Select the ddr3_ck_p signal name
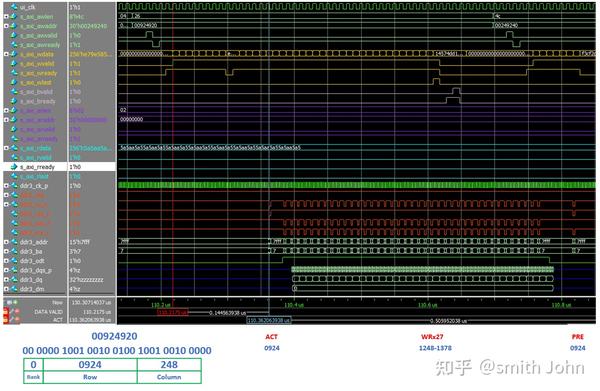Viewport: 600px width, 391px height. point(34,186)
